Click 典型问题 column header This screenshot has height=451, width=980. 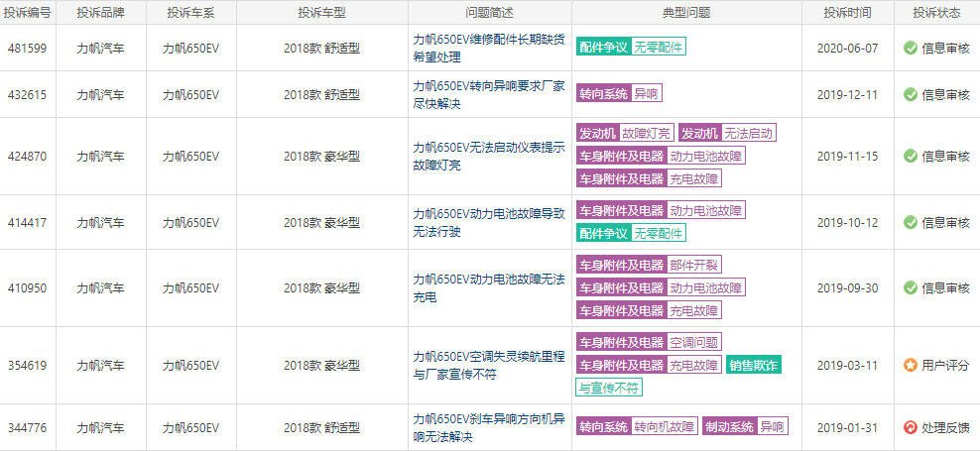pyautogui.click(x=686, y=13)
